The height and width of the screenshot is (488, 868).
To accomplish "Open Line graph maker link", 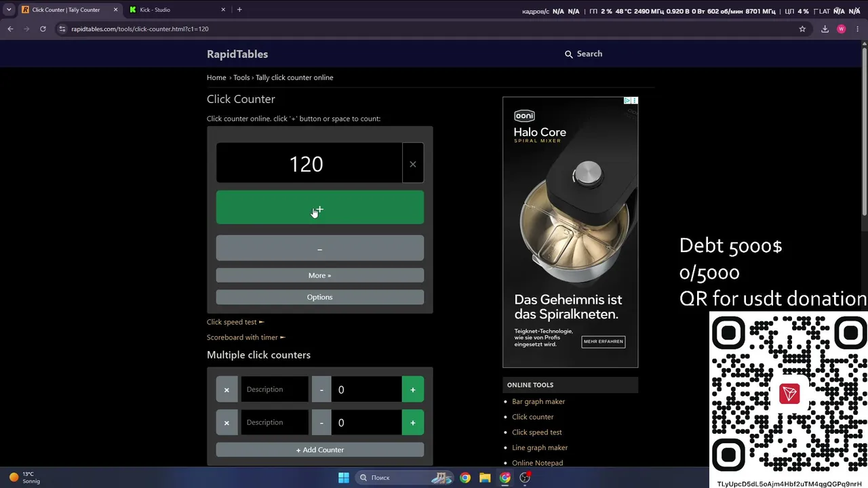I will [x=540, y=447].
